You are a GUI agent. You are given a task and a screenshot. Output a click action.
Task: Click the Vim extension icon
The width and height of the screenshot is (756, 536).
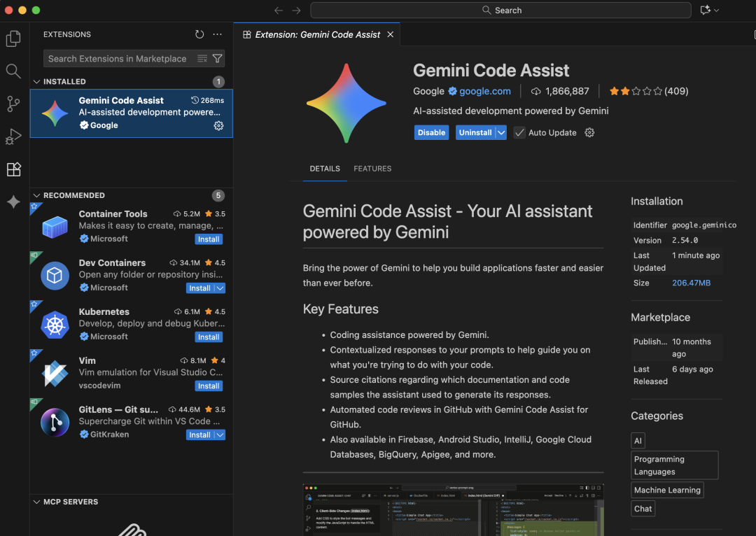(x=55, y=373)
